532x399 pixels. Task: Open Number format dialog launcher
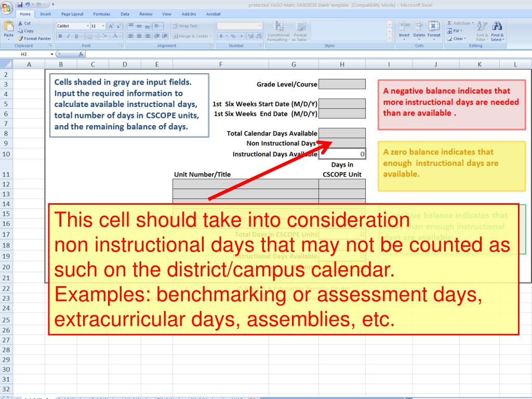261,45
